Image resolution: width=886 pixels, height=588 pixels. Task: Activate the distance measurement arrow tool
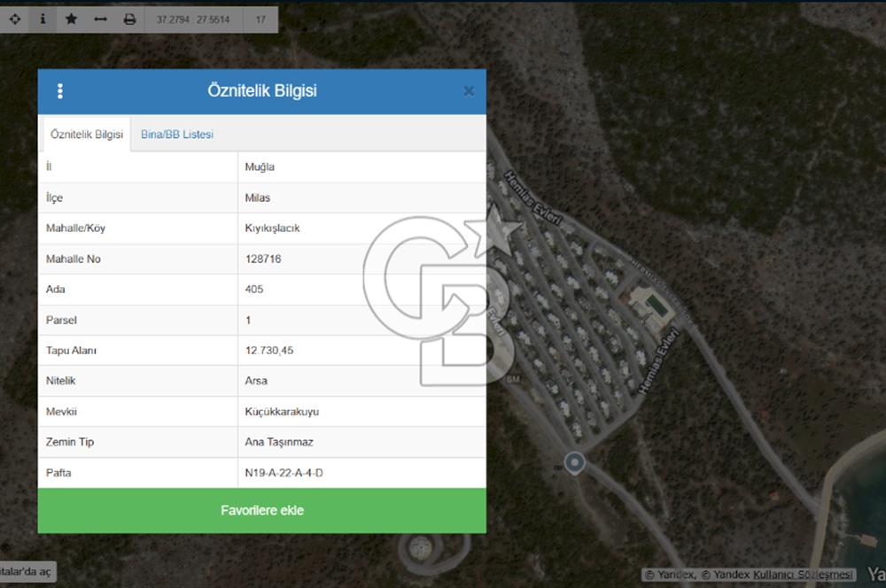100,19
